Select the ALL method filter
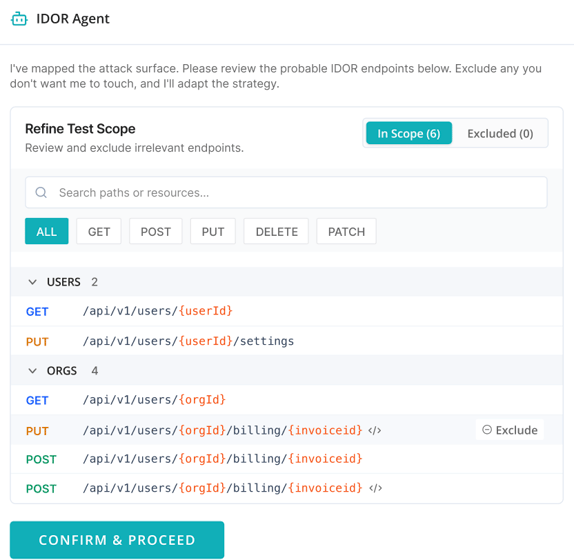574x560 pixels. tap(46, 231)
